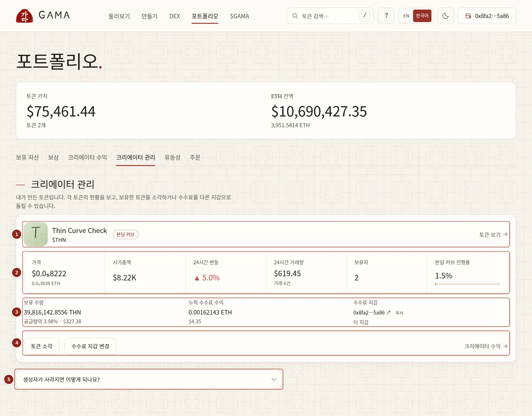532x416 pixels.
Task: Click the magnifier icon in token search
Action: (295, 16)
